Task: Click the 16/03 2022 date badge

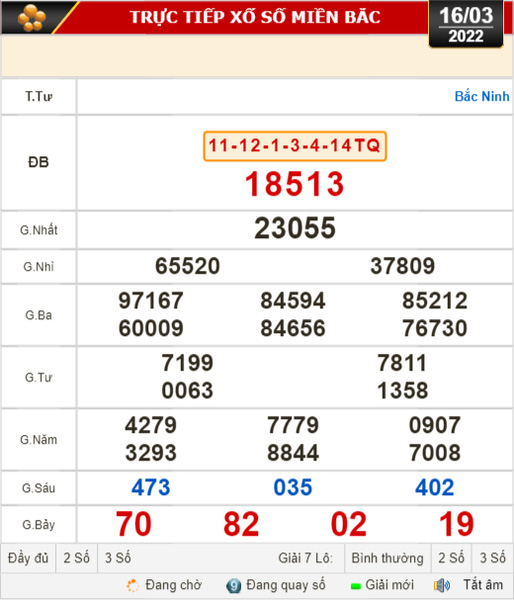Action: coord(466,25)
